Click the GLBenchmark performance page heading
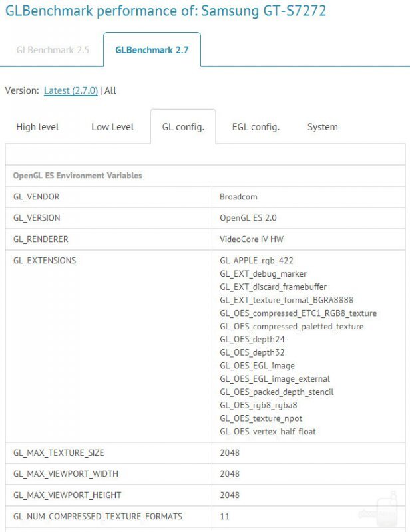Viewport: 410px width, 532px height. tap(166, 11)
